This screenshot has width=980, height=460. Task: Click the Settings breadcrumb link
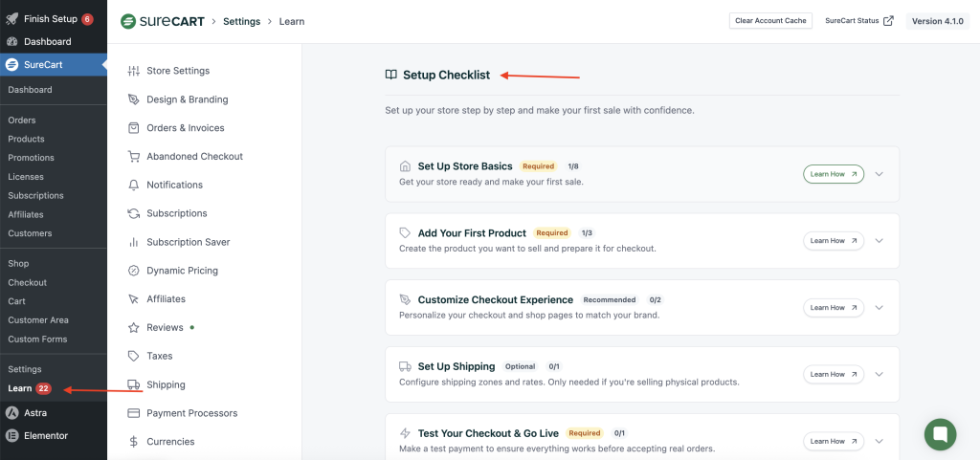click(241, 21)
